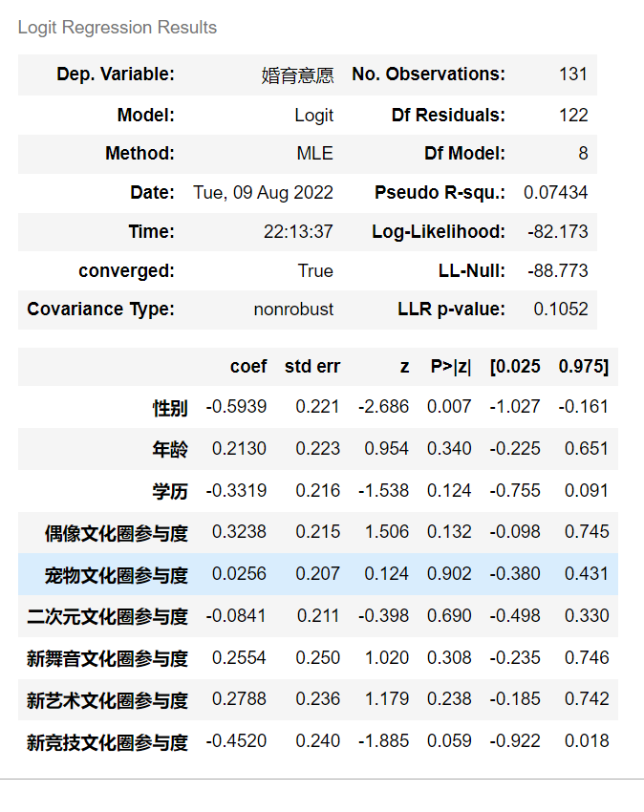Click 二次元文化圈参与度 coefficient -0.0841
644x812 pixels.
coord(236,616)
